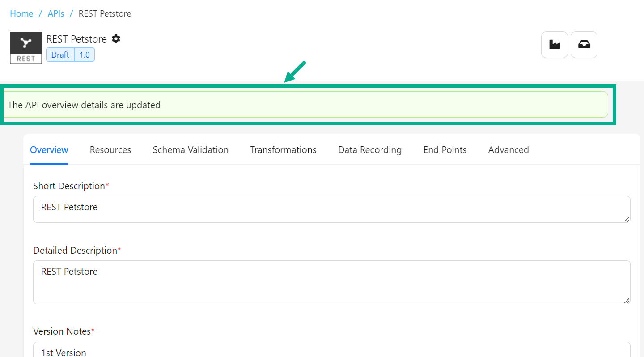Open the End Points tab
This screenshot has height=357, width=644.
click(x=445, y=149)
